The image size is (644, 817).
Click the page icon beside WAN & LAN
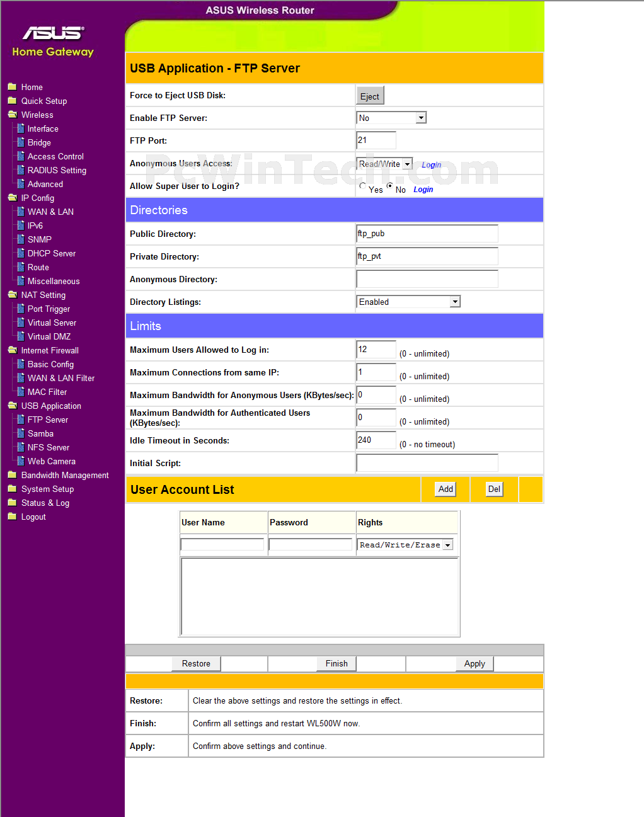21,212
